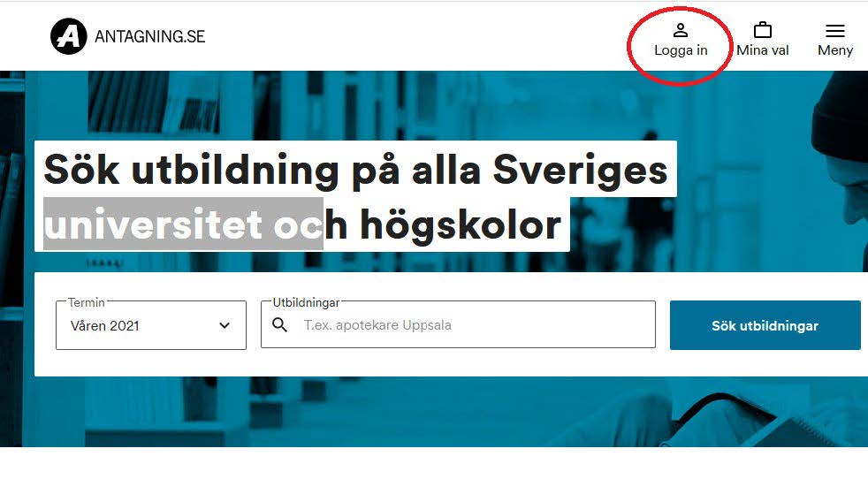
Task: Expand the Termin dropdown chevron arrow
Action: [x=225, y=325]
